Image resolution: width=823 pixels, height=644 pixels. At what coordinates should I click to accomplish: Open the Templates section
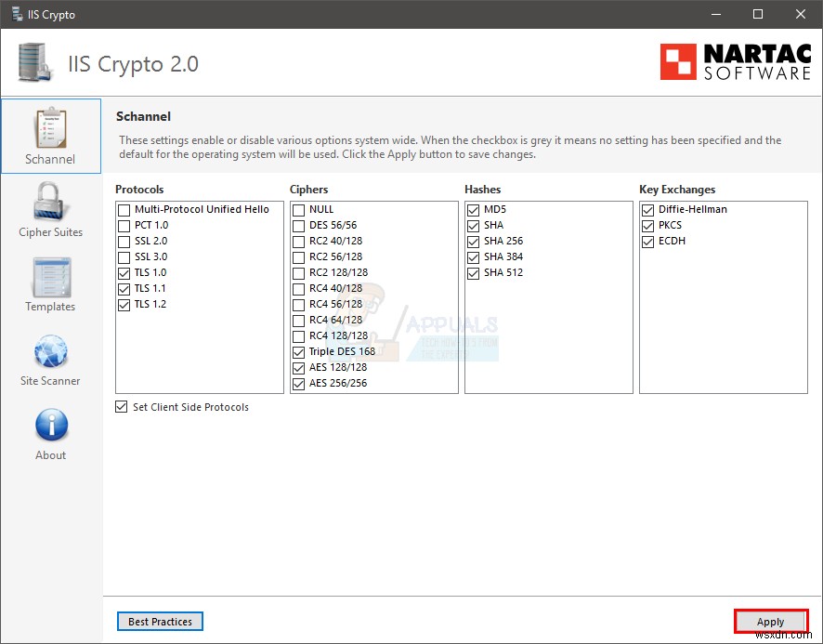click(50, 284)
